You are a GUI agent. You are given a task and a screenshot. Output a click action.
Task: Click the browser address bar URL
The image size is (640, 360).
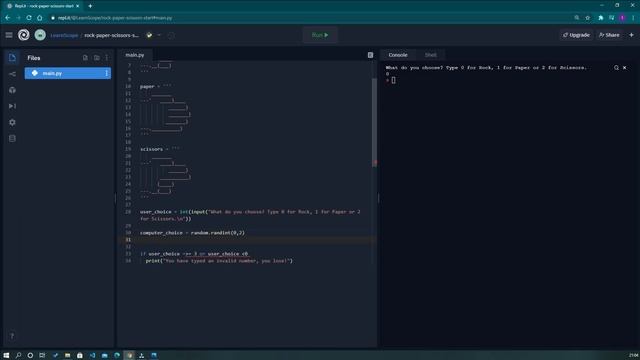tap(115, 18)
